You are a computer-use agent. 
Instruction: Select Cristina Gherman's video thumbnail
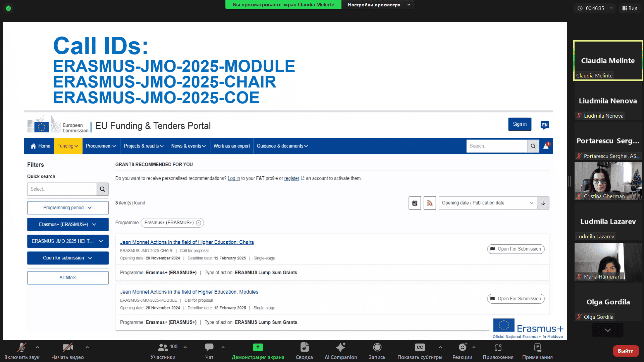coord(608,181)
